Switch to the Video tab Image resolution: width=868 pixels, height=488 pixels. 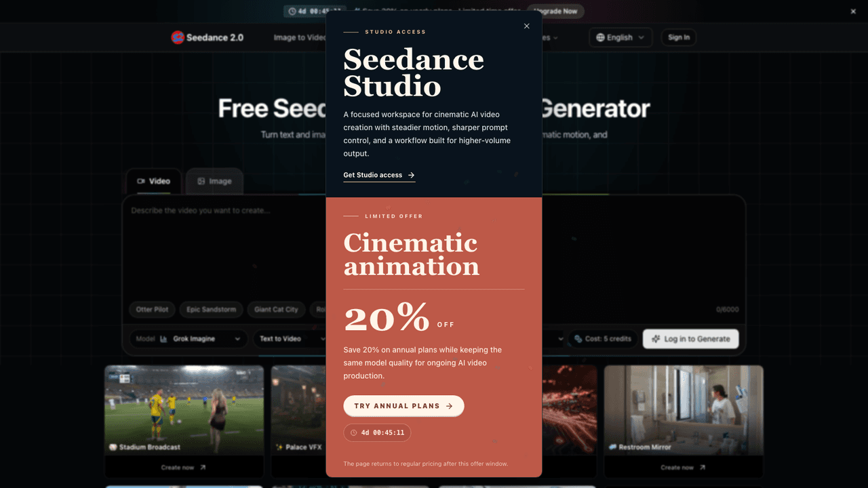pos(154,181)
